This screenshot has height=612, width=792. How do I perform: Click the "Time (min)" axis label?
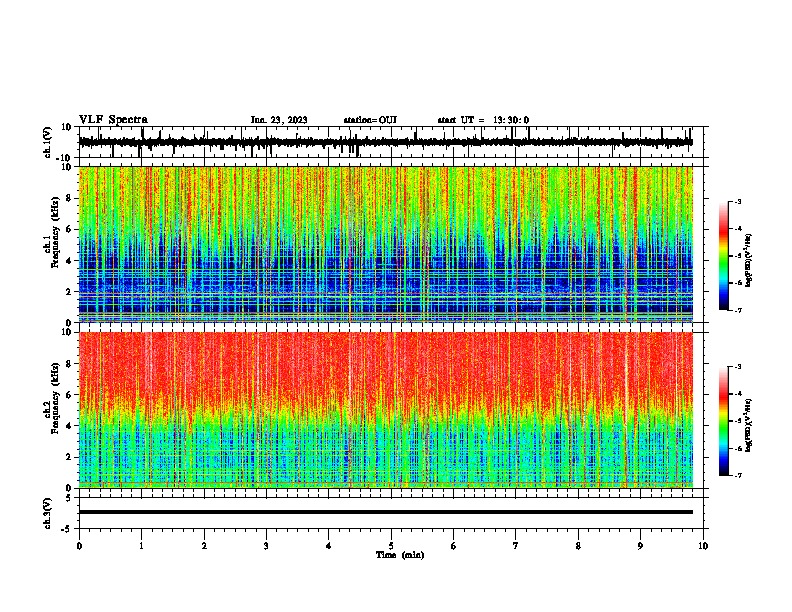click(400, 555)
